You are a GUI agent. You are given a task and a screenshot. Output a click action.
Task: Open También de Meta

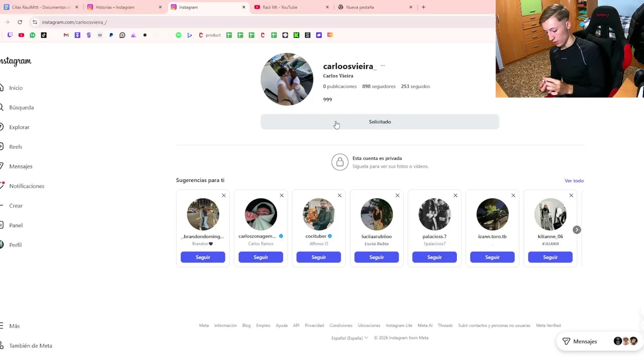tap(26, 345)
